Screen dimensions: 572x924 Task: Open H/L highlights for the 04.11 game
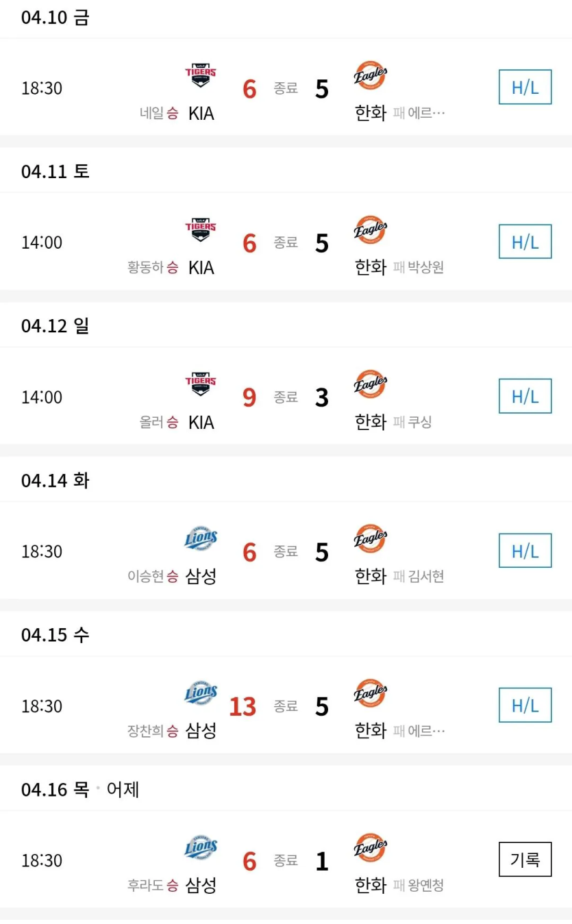(x=525, y=242)
